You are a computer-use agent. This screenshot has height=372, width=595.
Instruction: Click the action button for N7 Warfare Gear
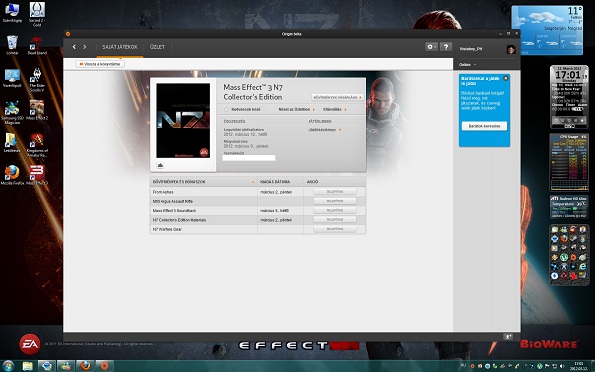click(x=335, y=229)
